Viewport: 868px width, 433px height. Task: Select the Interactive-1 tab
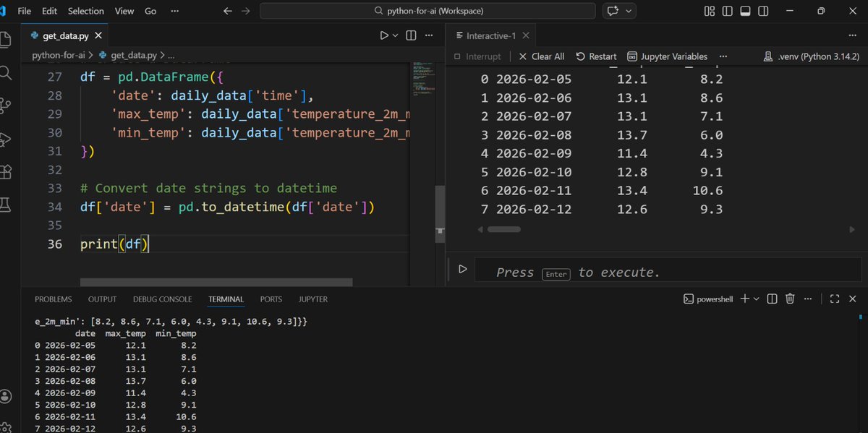(x=490, y=35)
